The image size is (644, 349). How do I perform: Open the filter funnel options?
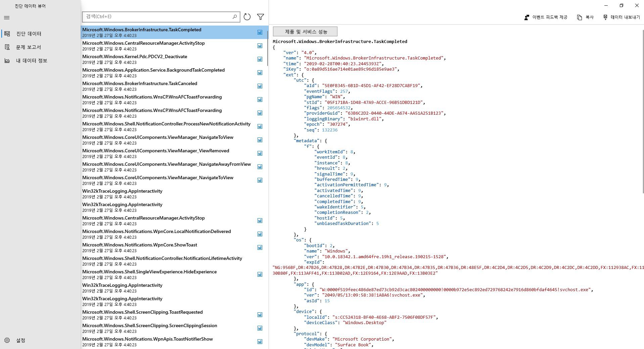261,17
